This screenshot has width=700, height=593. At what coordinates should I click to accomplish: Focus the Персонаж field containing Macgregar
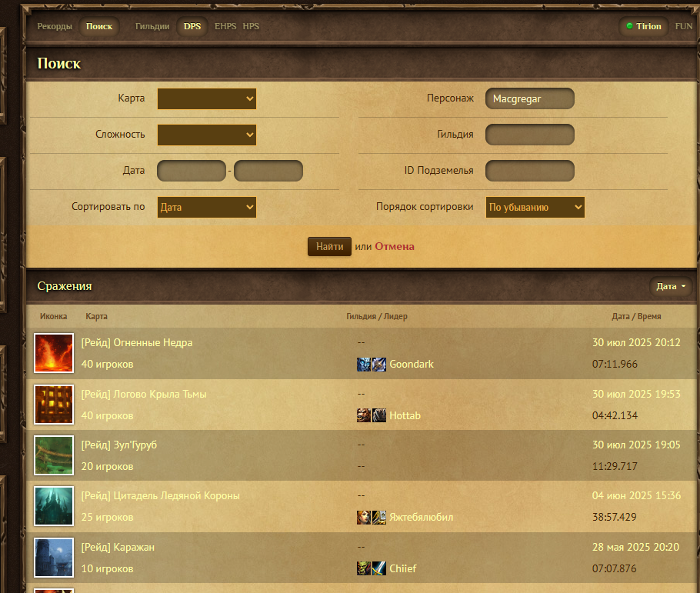point(530,98)
